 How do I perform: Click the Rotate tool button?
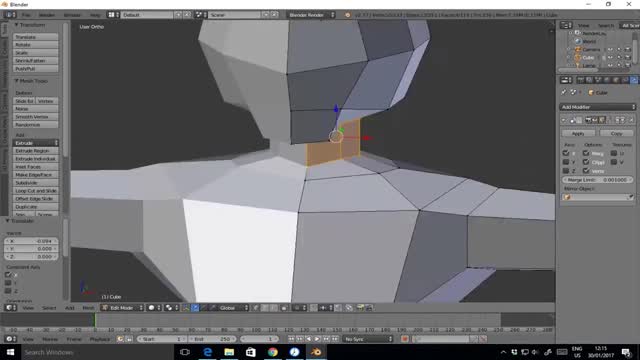click(36, 44)
